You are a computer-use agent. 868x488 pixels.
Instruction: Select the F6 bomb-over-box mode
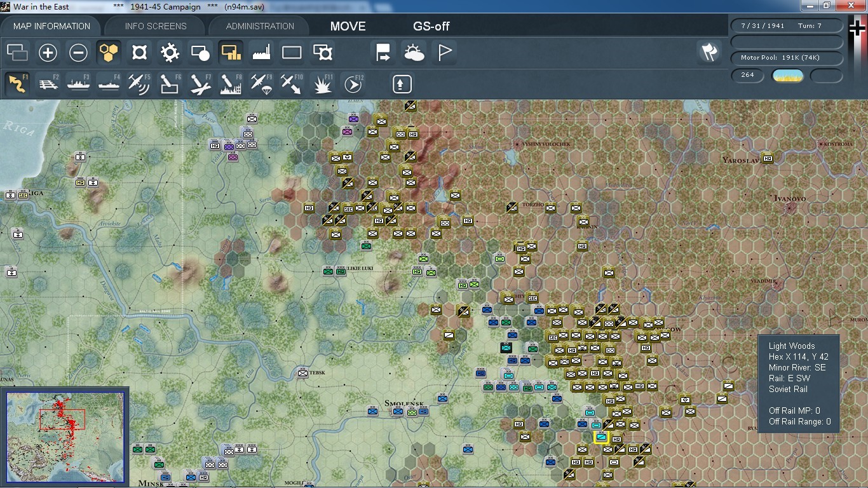click(170, 83)
